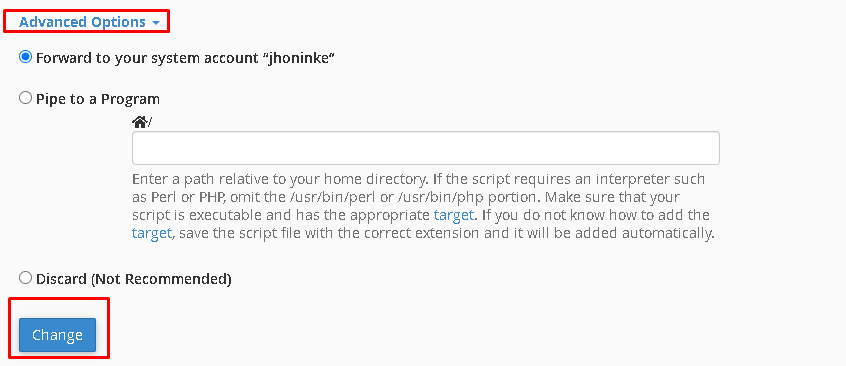Click the '(Not Recommended)' text

[x=161, y=279]
